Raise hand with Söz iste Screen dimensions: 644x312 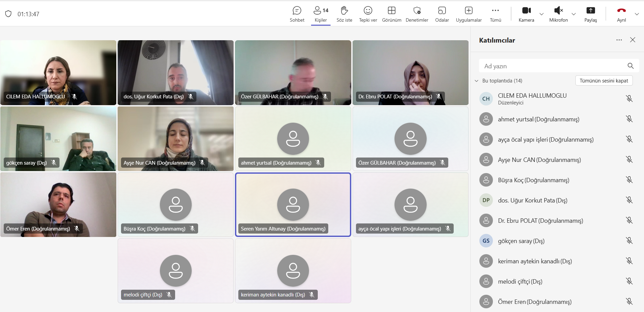[x=344, y=14]
